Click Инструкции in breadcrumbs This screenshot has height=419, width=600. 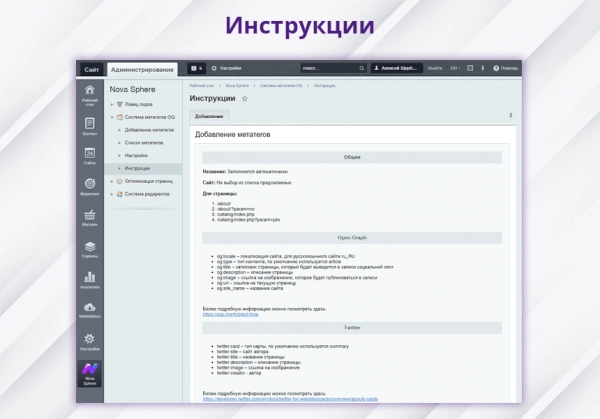point(324,86)
